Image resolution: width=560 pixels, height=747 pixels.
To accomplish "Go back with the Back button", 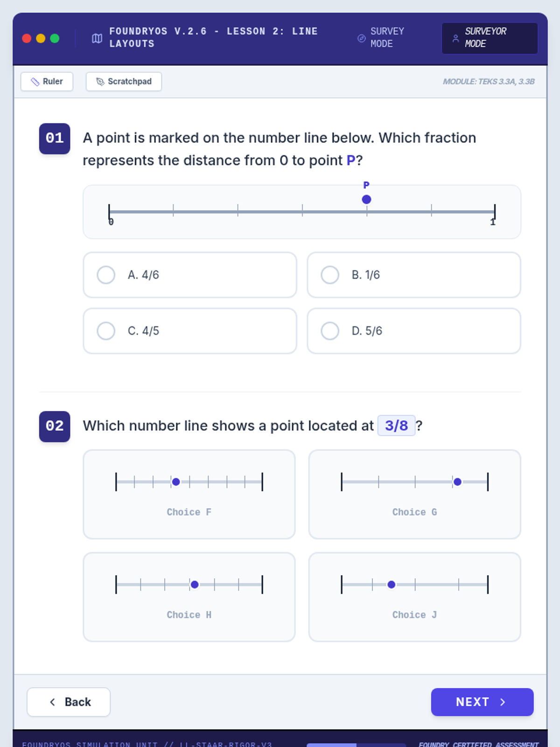I will (69, 702).
